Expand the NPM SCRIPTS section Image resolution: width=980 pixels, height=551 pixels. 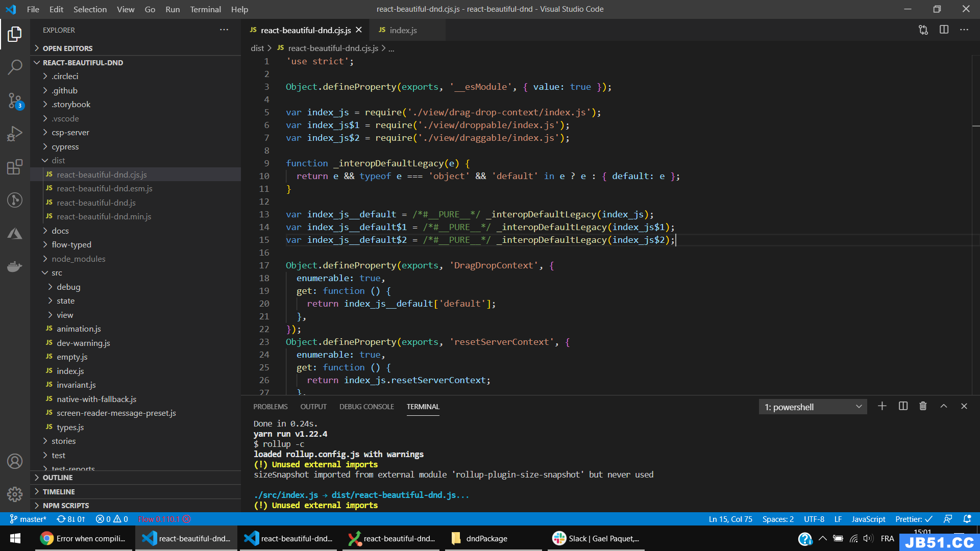coord(135,506)
